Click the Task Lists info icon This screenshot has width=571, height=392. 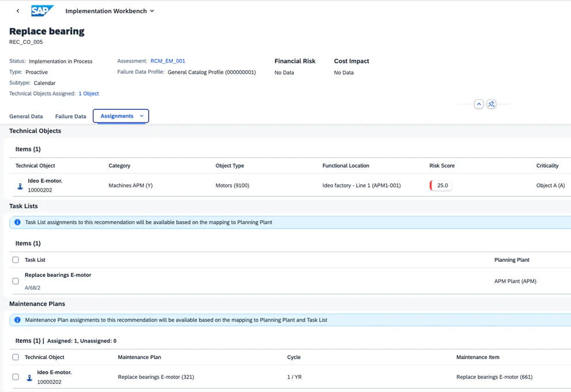pos(17,222)
